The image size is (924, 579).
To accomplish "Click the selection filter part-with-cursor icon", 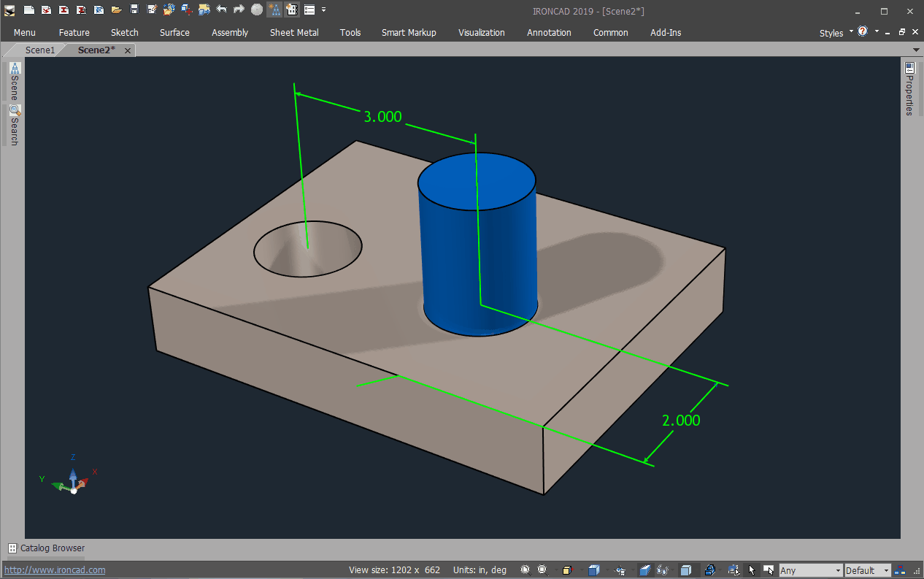I will click(x=734, y=570).
